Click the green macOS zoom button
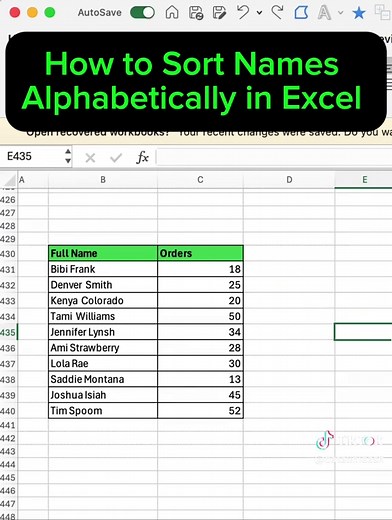 (50, 13)
